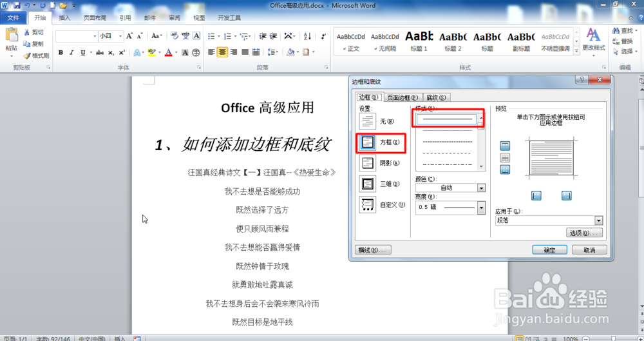Click the Clear Formatting icon

[x=174, y=36]
